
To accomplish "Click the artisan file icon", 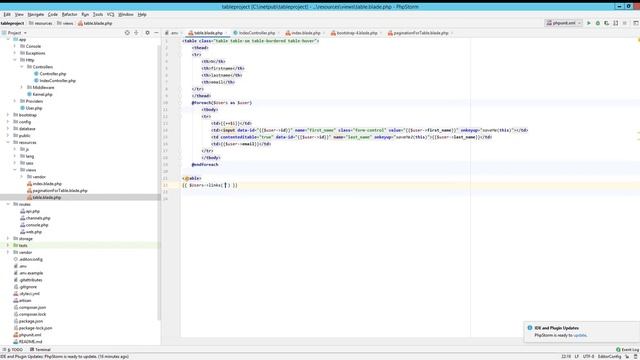I will [16, 300].
